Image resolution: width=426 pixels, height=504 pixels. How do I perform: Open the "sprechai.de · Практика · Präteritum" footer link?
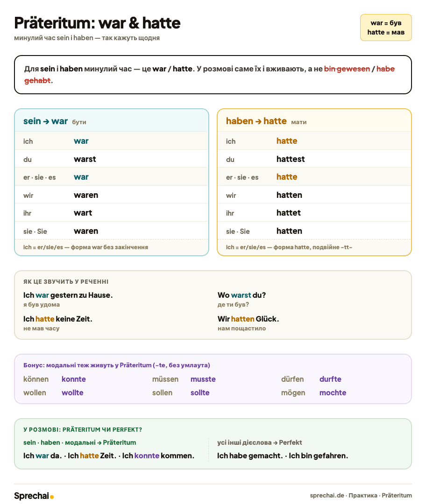361,495
